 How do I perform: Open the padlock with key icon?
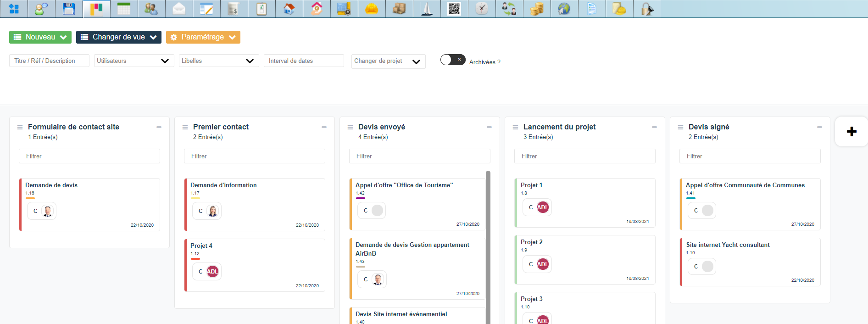pyautogui.click(x=647, y=9)
